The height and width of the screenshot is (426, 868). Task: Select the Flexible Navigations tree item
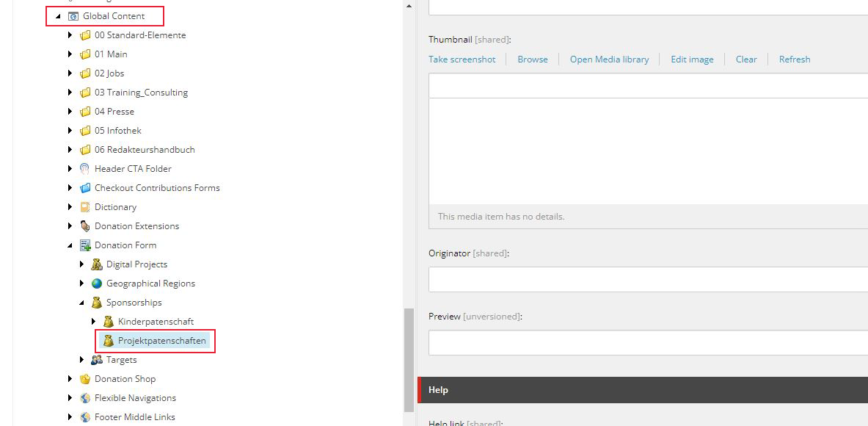pyautogui.click(x=135, y=398)
